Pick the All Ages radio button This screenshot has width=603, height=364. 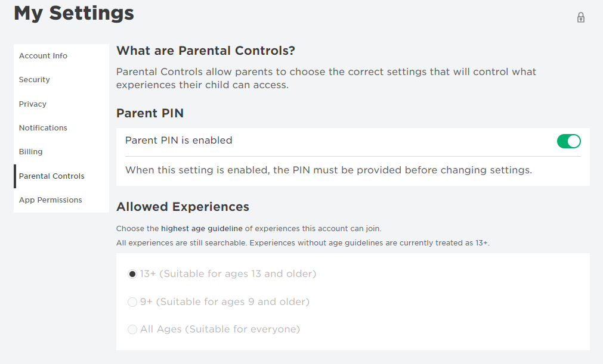click(x=132, y=329)
